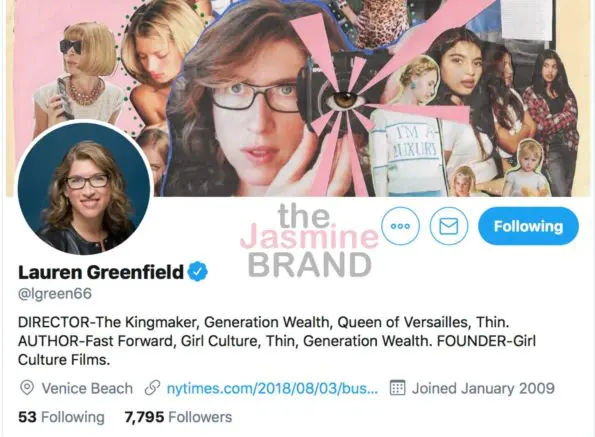Click the chain link icon

click(152, 388)
